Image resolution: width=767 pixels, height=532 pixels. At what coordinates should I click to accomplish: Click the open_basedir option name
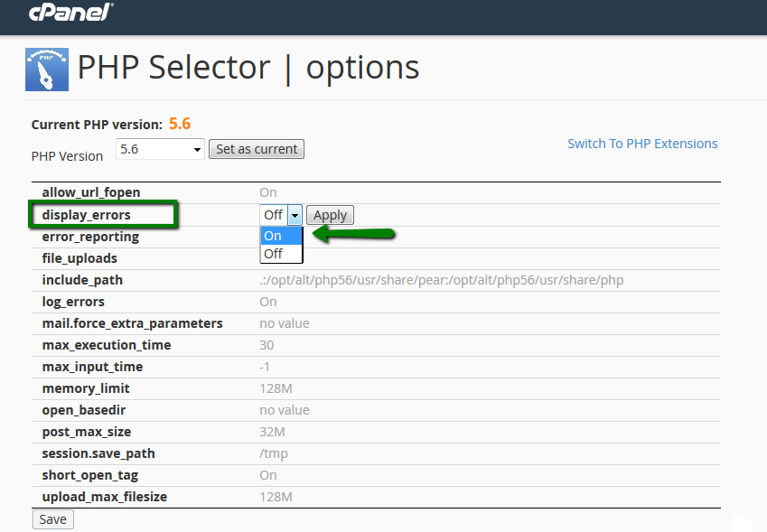tap(84, 410)
